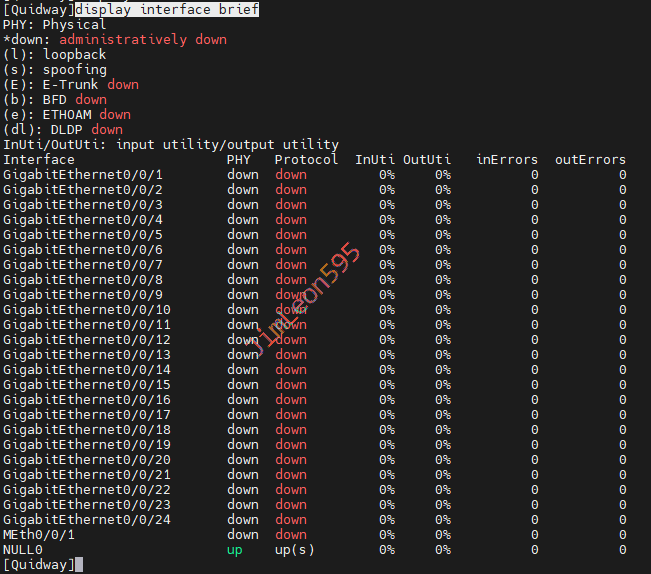Viewport: 651px width, 574px height.
Task: Click the '(s): spoofing' legend line
Action: (55, 70)
